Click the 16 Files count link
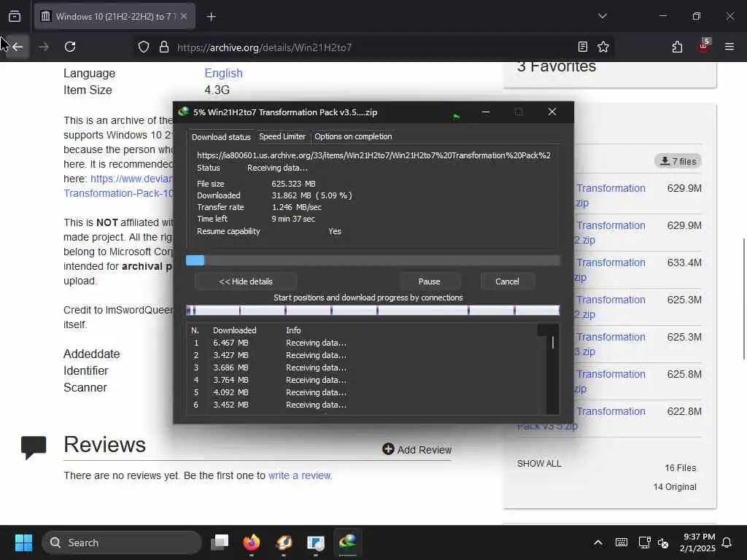 coord(680,468)
